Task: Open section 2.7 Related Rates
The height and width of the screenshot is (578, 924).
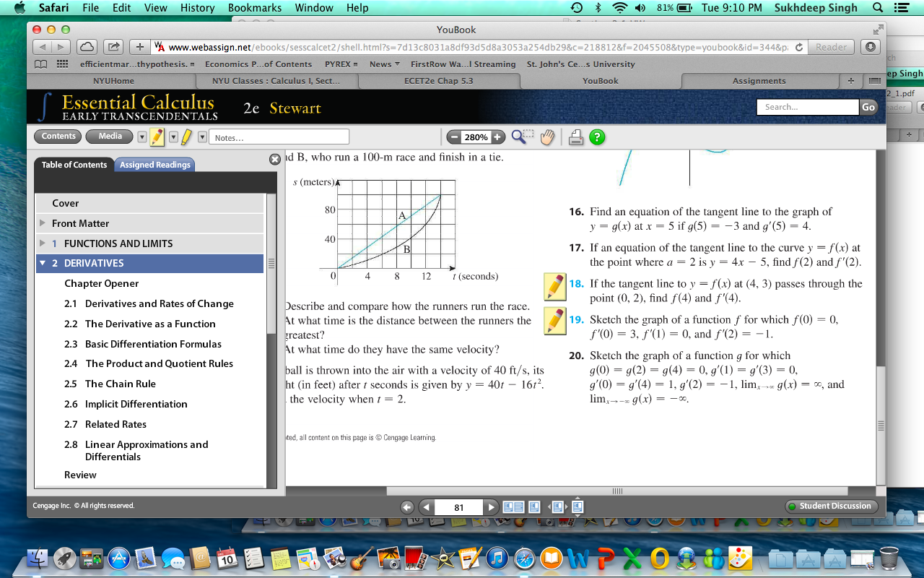Action: [105, 424]
